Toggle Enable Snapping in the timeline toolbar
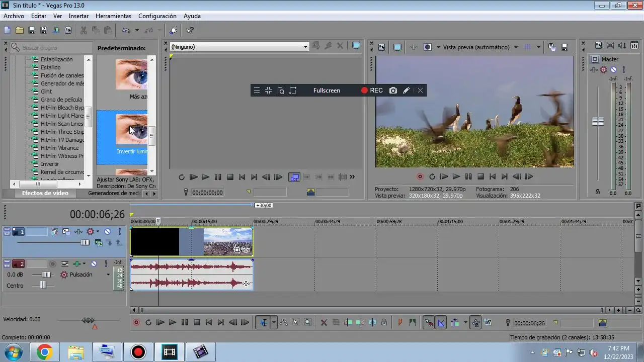644x362 pixels. 429,323
